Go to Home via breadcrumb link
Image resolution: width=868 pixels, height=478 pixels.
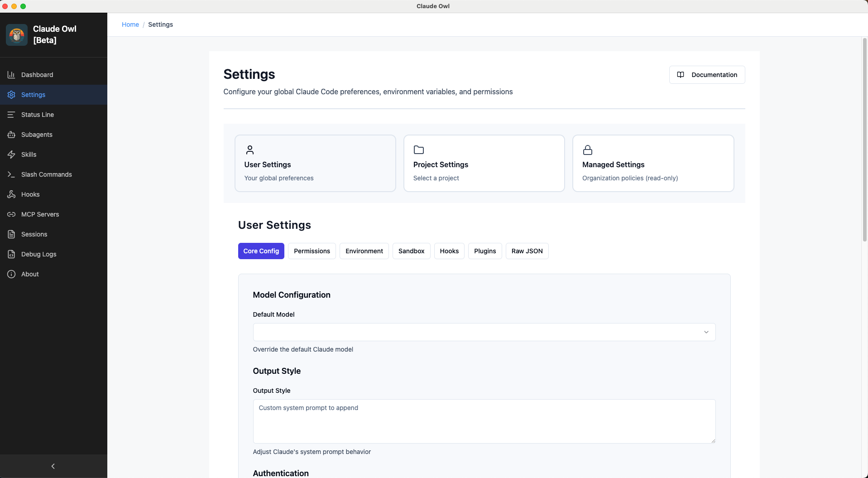(130, 24)
